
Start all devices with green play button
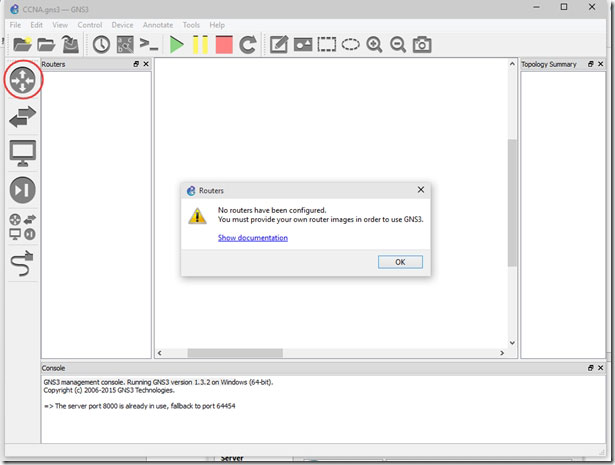[176, 44]
